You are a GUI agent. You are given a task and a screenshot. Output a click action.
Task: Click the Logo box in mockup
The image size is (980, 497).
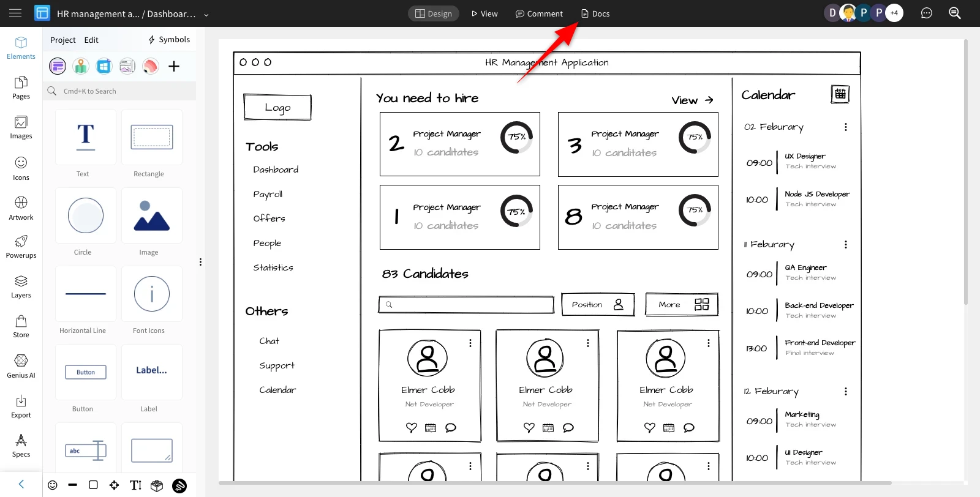[x=277, y=107]
